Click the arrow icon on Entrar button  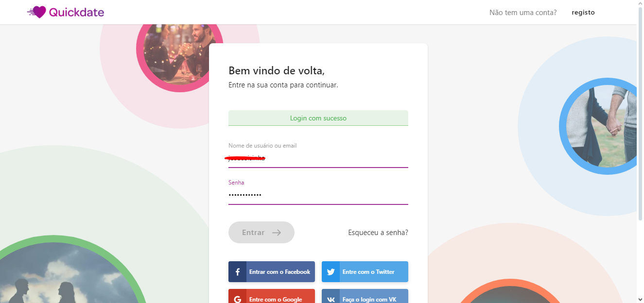click(277, 233)
